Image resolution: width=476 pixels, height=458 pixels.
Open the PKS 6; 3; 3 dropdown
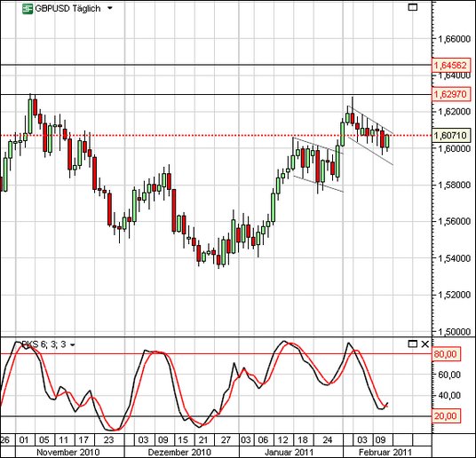[x=72, y=344]
